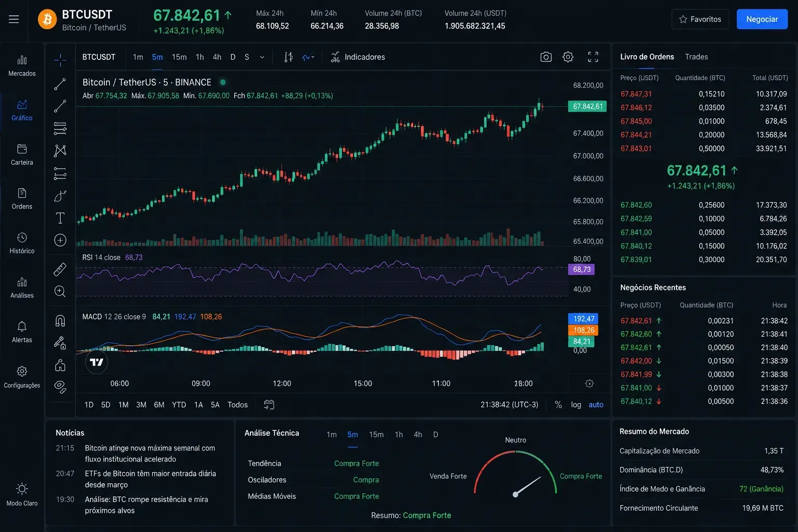The image size is (798, 532).
Task: Switch to Modo Claro theme
Action: pos(22,495)
